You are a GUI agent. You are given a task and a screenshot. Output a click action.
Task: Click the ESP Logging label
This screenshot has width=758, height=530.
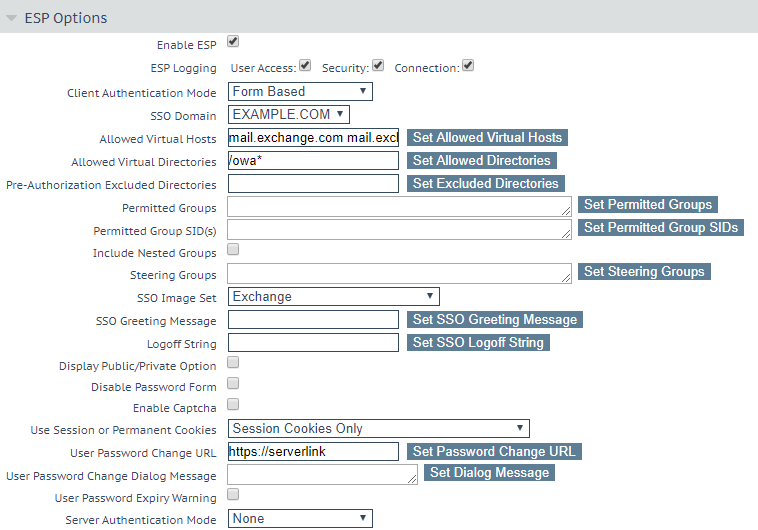point(183,68)
